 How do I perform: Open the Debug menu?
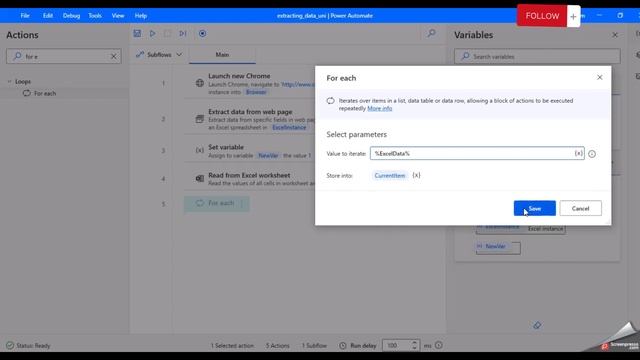pos(71,16)
